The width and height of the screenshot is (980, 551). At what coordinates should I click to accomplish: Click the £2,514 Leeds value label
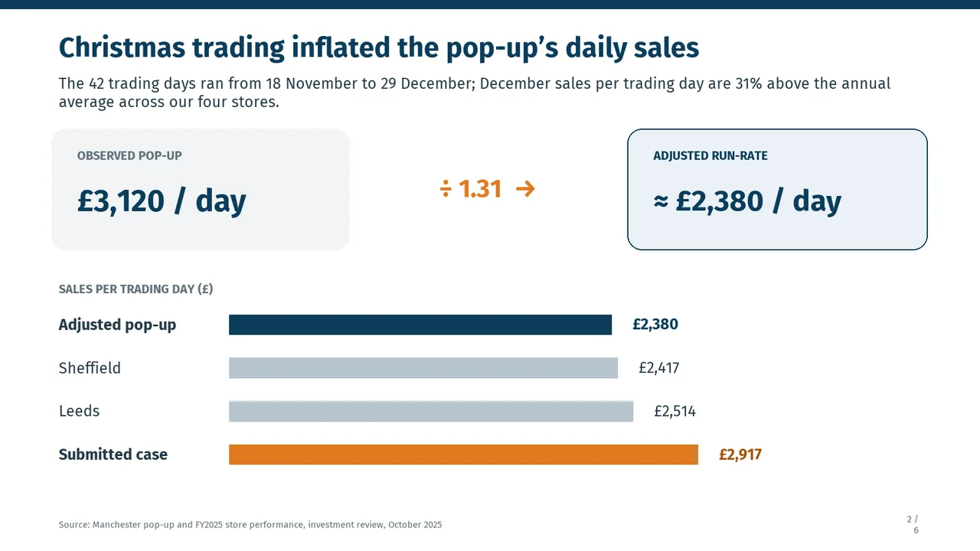coord(675,411)
